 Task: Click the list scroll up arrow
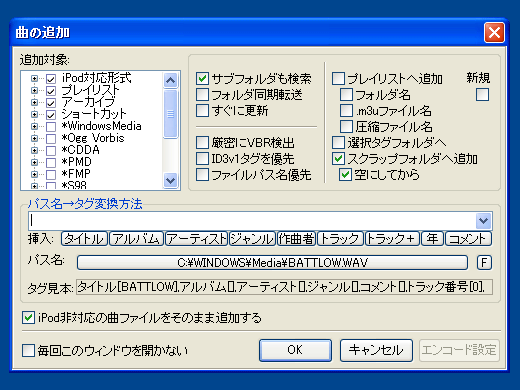(171, 80)
